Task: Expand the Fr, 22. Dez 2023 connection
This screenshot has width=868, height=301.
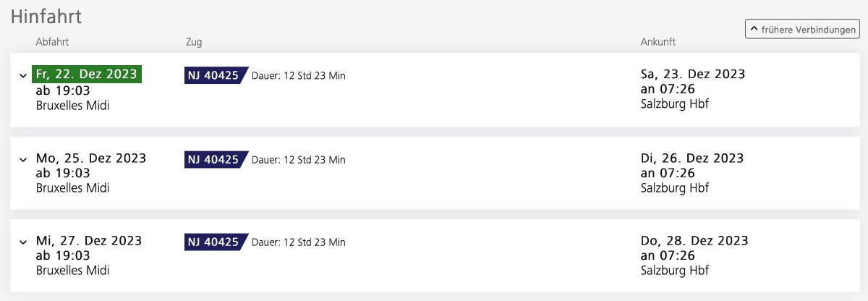Action: [22, 75]
